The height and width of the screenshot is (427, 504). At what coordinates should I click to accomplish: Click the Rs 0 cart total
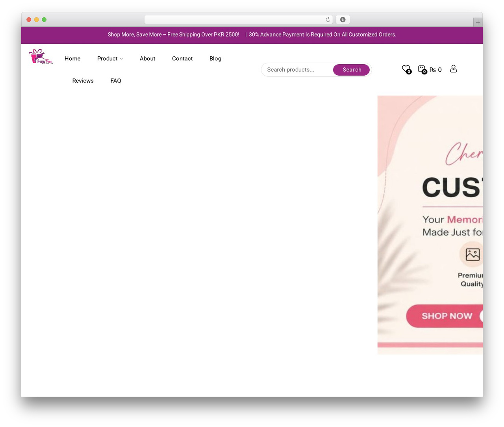coord(435,70)
